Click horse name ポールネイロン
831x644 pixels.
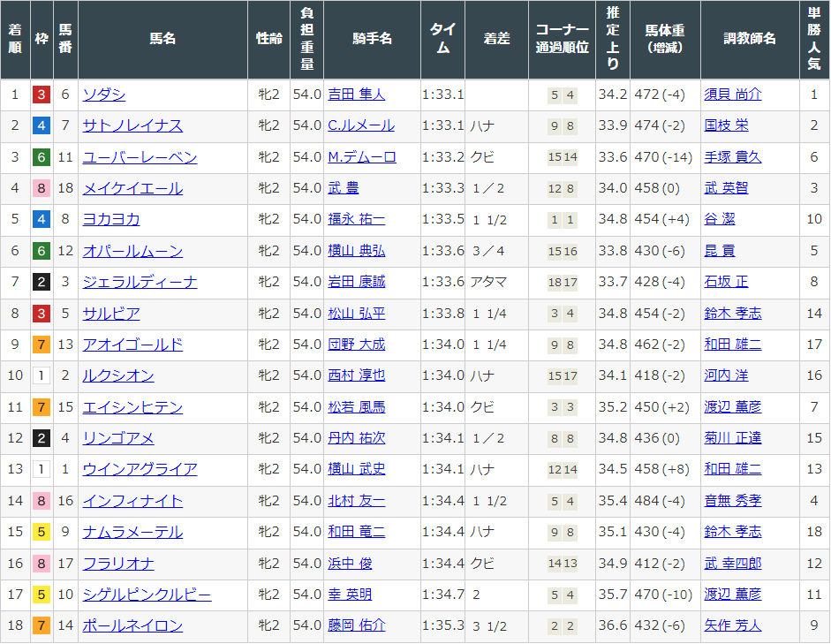point(132,626)
